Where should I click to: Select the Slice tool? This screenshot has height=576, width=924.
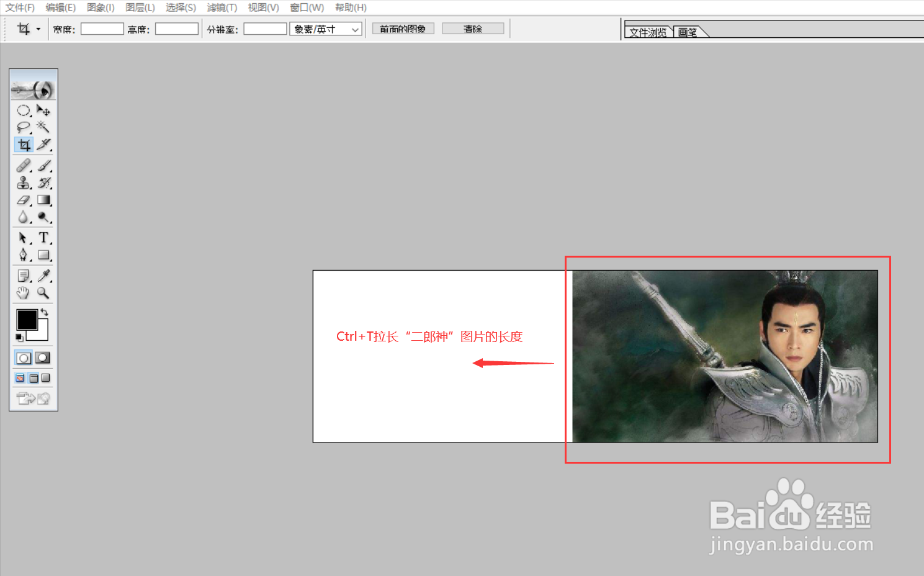[43, 145]
